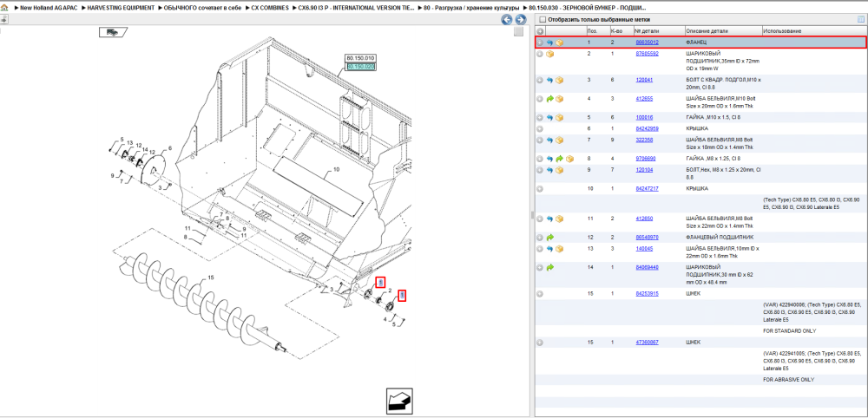Open part number link 9706690
The image size is (868, 418).
(x=647, y=159)
